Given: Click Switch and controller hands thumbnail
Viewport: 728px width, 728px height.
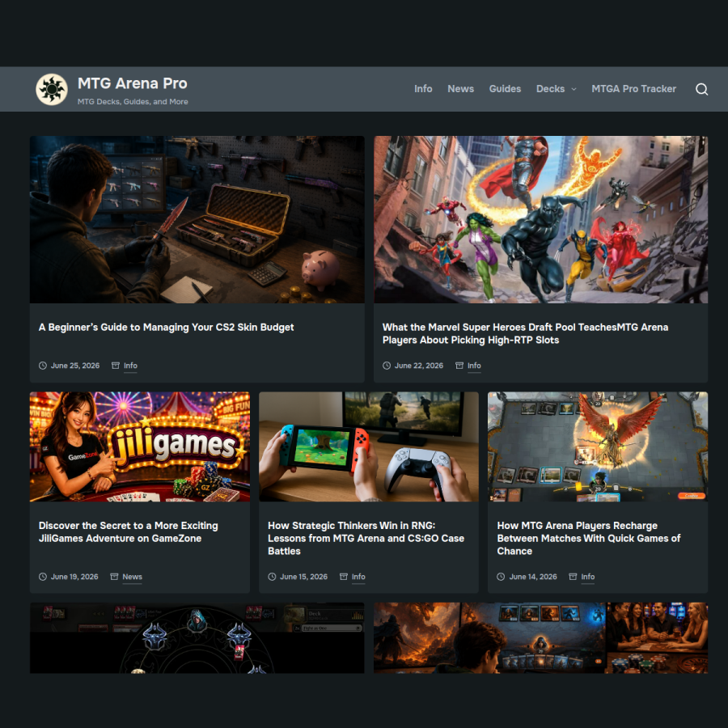Looking at the screenshot, I should coord(369,447).
